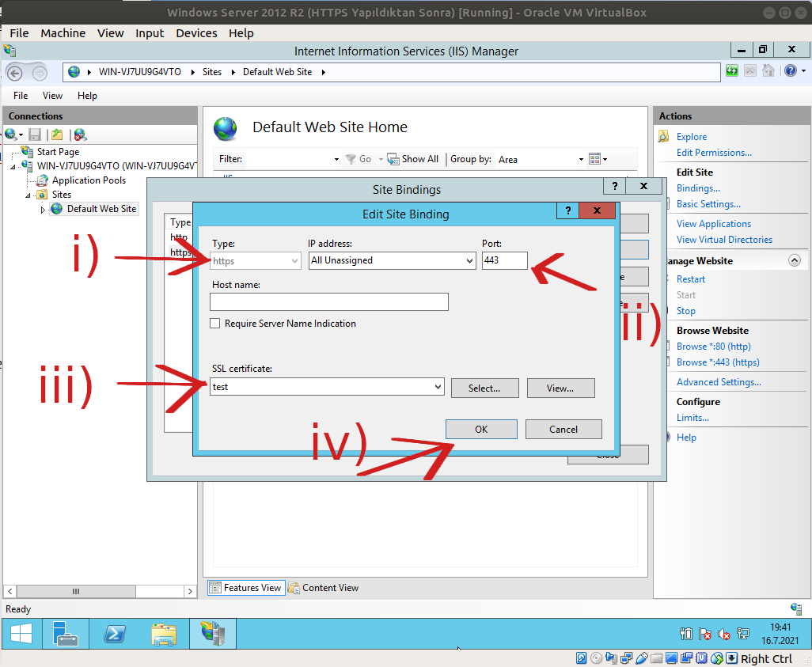Click the Create New Connection globe icon
This screenshot has width=812, height=667.
pyautogui.click(x=11, y=135)
